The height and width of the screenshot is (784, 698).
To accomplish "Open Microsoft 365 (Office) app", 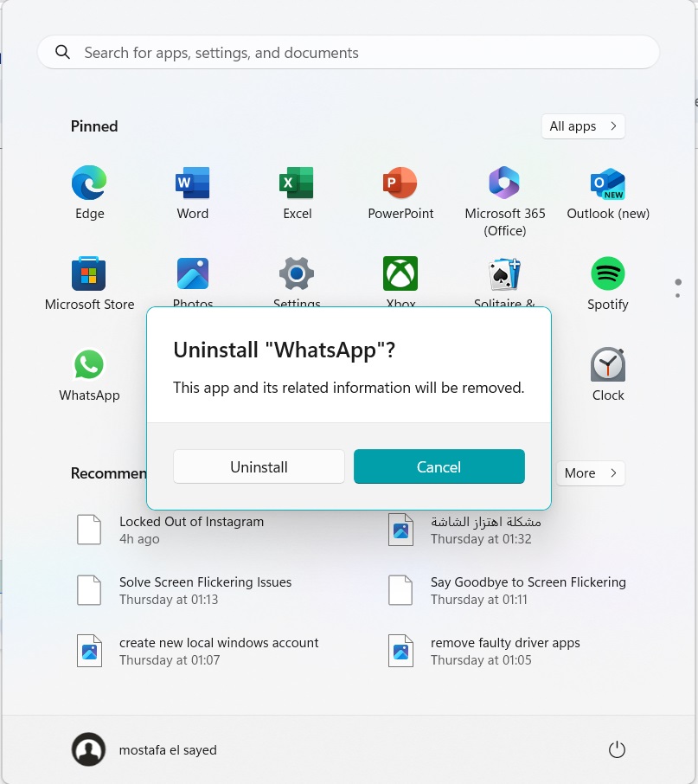I will click(504, 183).
